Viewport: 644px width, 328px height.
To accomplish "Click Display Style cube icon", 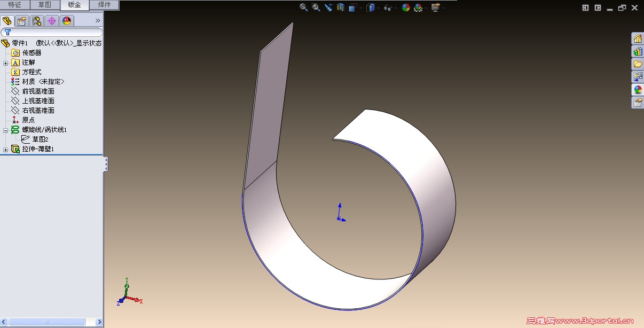I will [x=370, y=7].
